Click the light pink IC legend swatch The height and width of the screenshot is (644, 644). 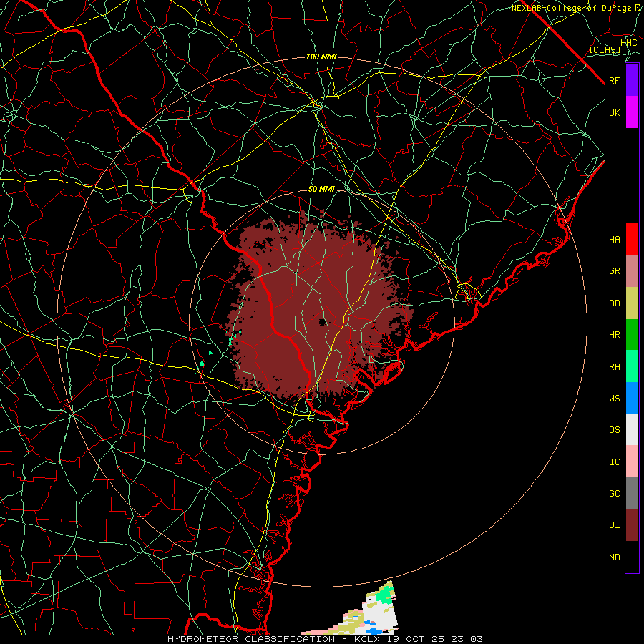click(x=632, y=462)
